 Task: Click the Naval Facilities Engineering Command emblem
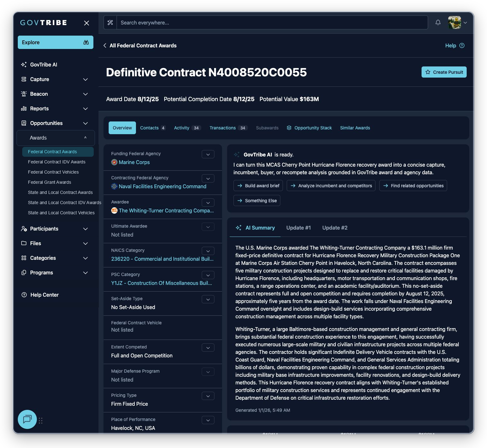coord(114,186)
